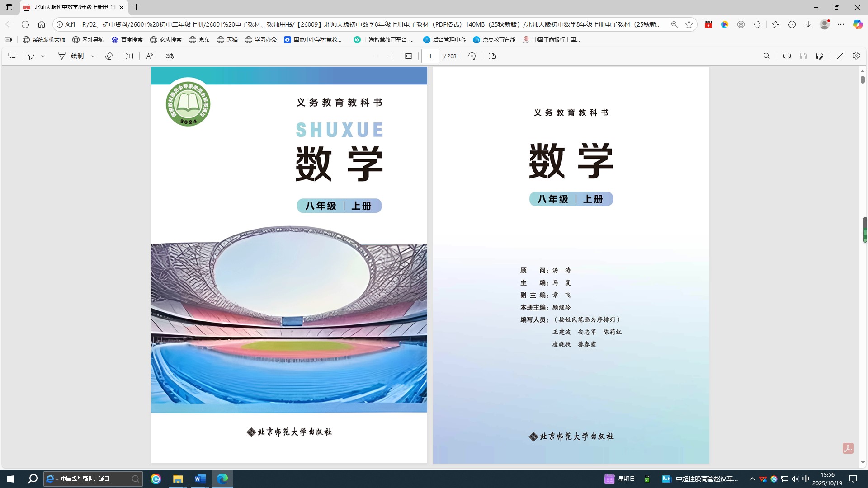This screenshot has width=868, height=488.
Task: Show hidden system tray icons
Action: click(x=752, y=479)
